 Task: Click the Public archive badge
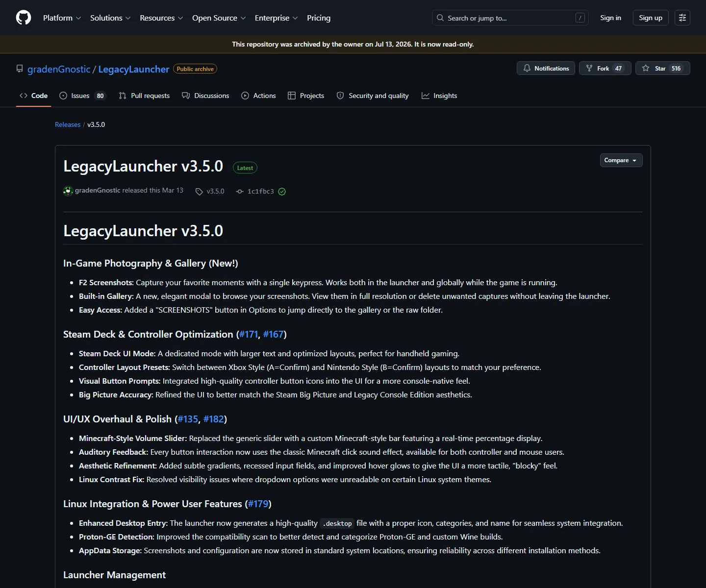pos(195,69)
